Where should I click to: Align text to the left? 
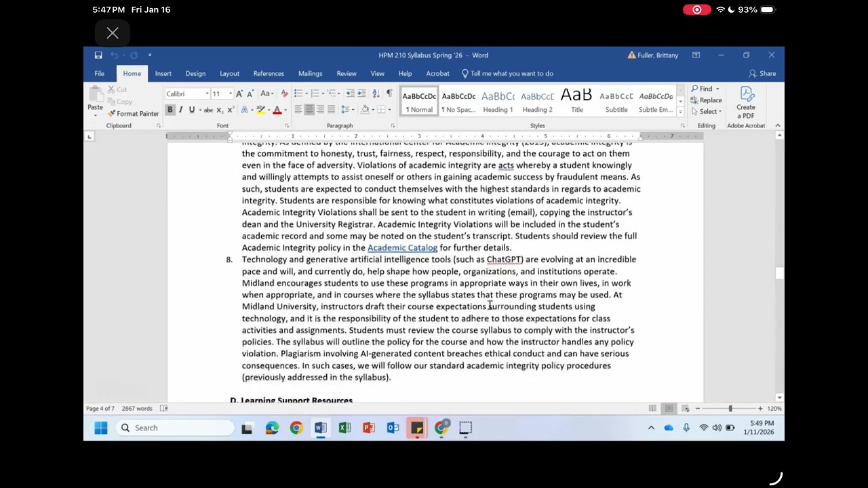pyautogui.click(x=298, y=110)
